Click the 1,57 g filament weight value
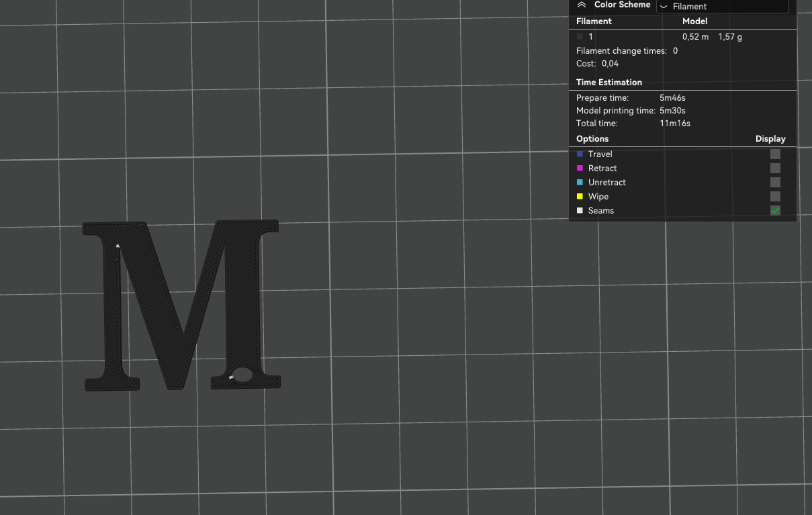 [730, 37]
